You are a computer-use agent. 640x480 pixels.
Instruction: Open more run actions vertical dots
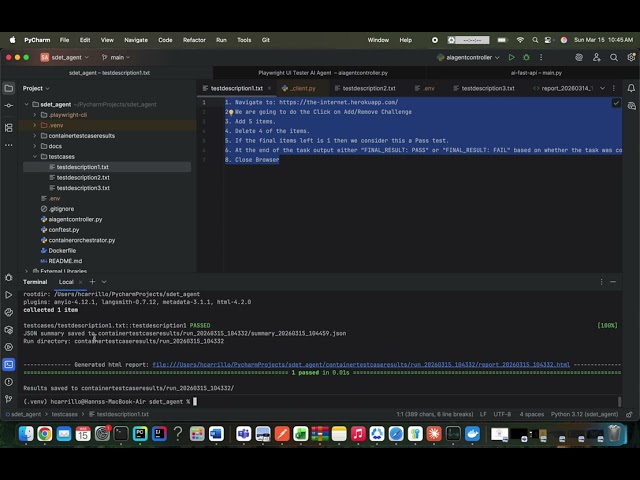tap(541, 58)
